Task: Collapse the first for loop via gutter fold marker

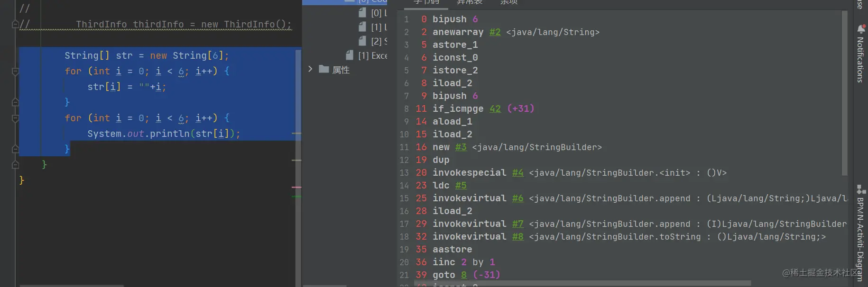Action: coord(15,72)
